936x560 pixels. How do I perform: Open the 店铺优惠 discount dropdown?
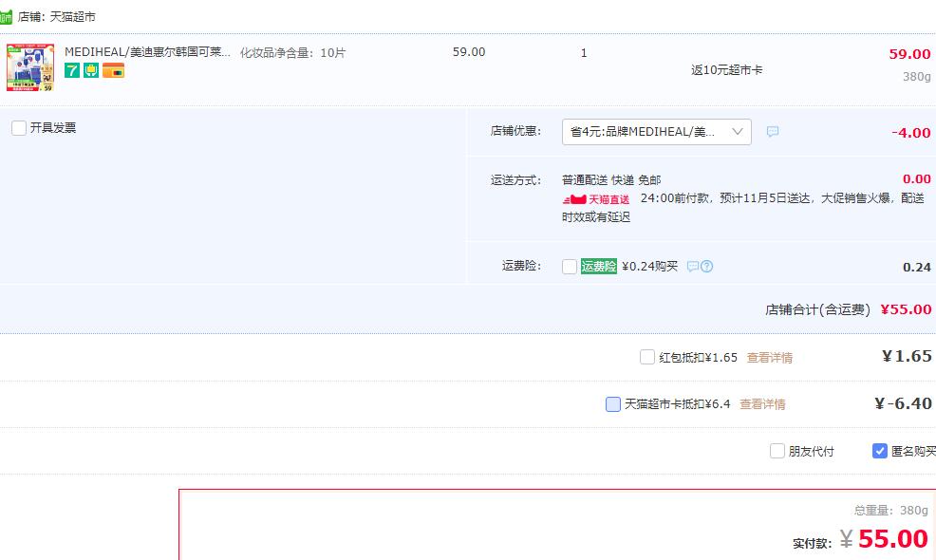(657, 132)
